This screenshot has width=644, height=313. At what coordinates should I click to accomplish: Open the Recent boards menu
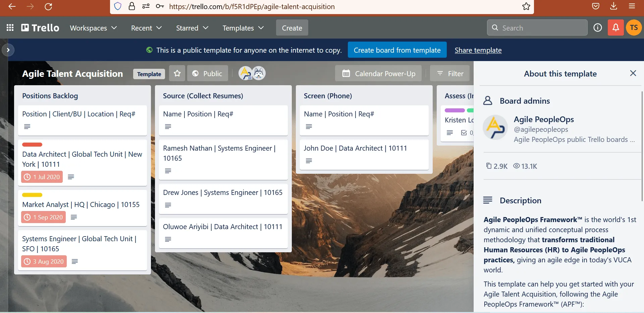[x=146, y=28]
